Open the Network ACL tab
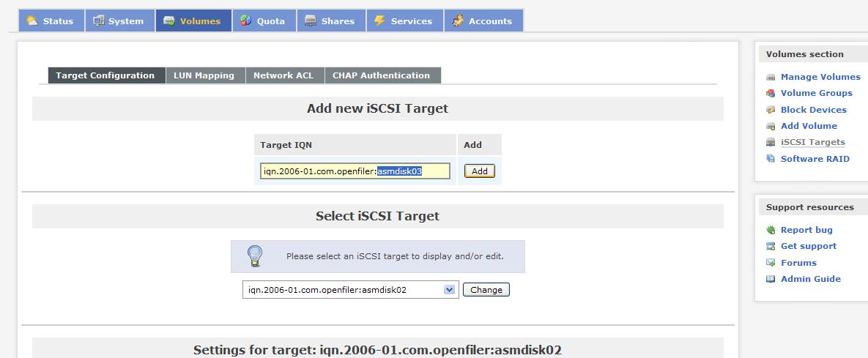 point(283,75)
